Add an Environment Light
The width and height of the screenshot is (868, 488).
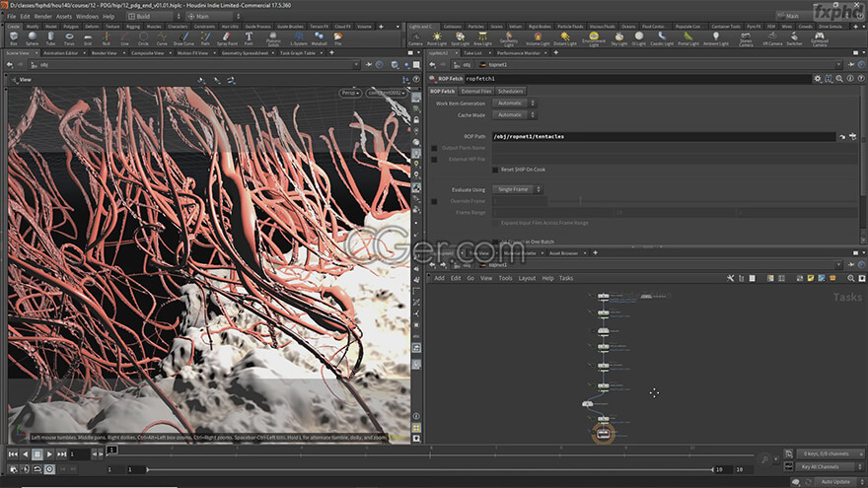pyautogui.click(x=594, y=38)
